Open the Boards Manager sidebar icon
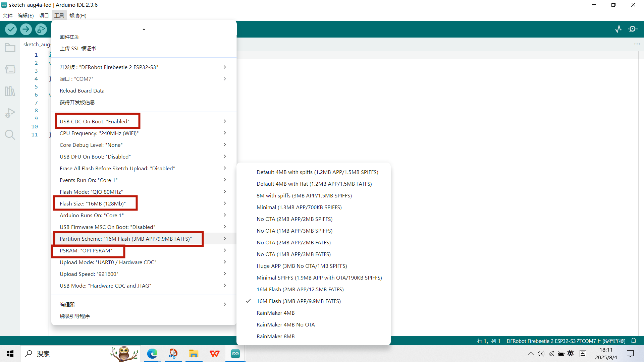Image resolution: width=644 pixels, height=362 pixels. pyautogui.click(x=10, y=69)
